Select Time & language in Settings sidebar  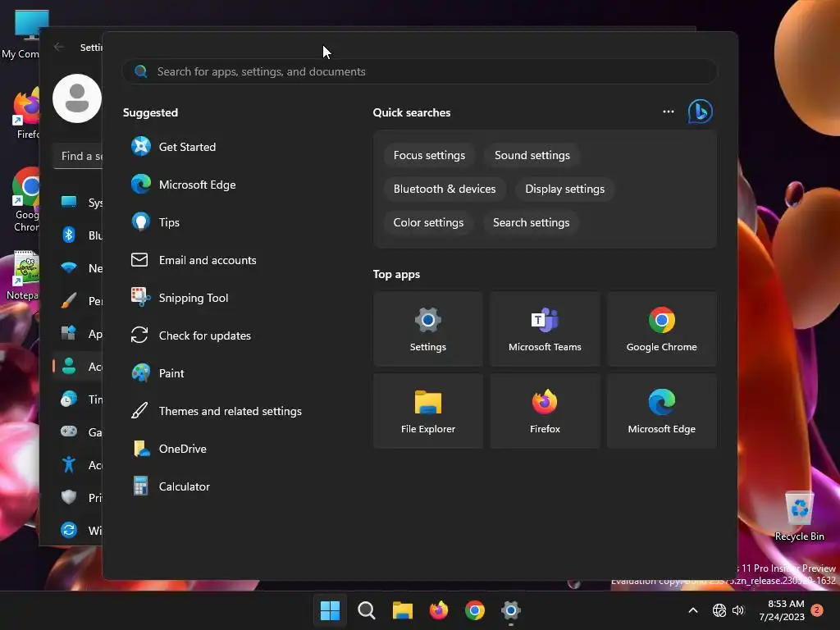point(78,399)
